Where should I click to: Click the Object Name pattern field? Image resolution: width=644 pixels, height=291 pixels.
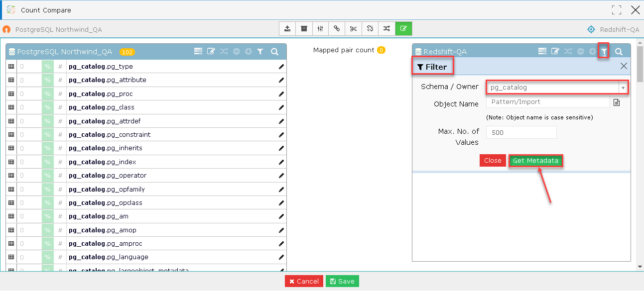pyautogui.click(x=548, y=102)
